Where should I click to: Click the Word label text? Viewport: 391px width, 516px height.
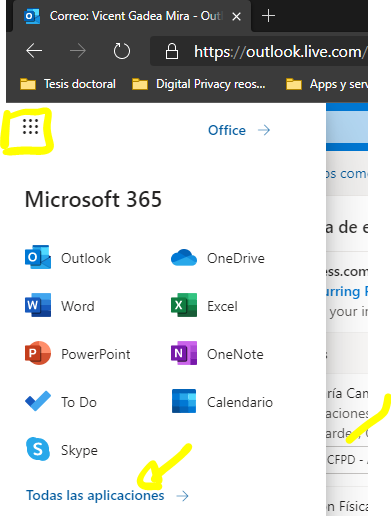click(78, 306)
